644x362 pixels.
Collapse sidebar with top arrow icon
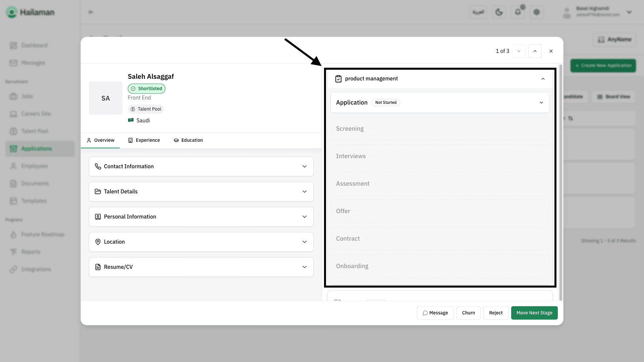tap(91, 12)
